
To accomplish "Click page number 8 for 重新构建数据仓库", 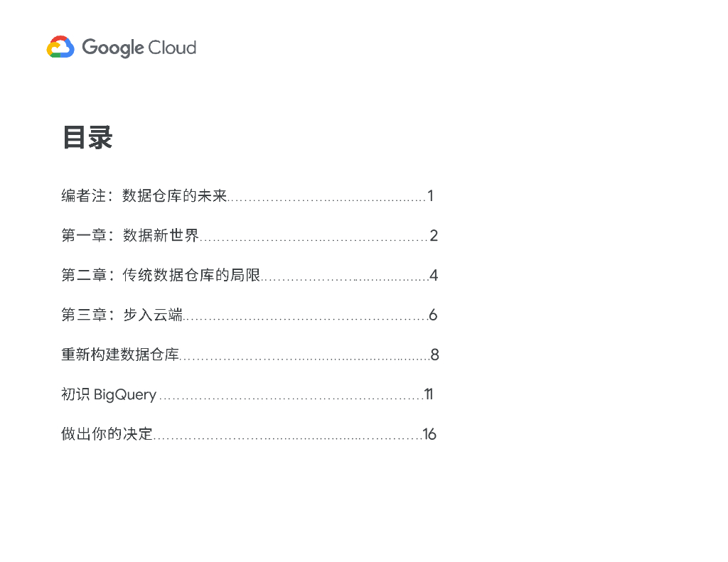I will tap(434, 355).
